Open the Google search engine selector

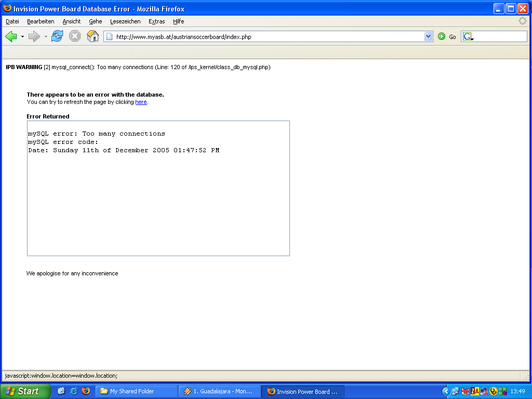(x=468, y=37)
